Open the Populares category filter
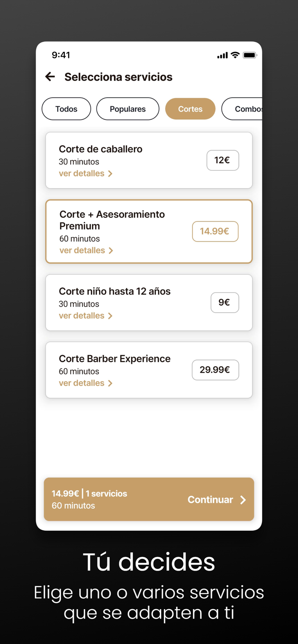Screen dimensions: 298x644 [128, 109]
